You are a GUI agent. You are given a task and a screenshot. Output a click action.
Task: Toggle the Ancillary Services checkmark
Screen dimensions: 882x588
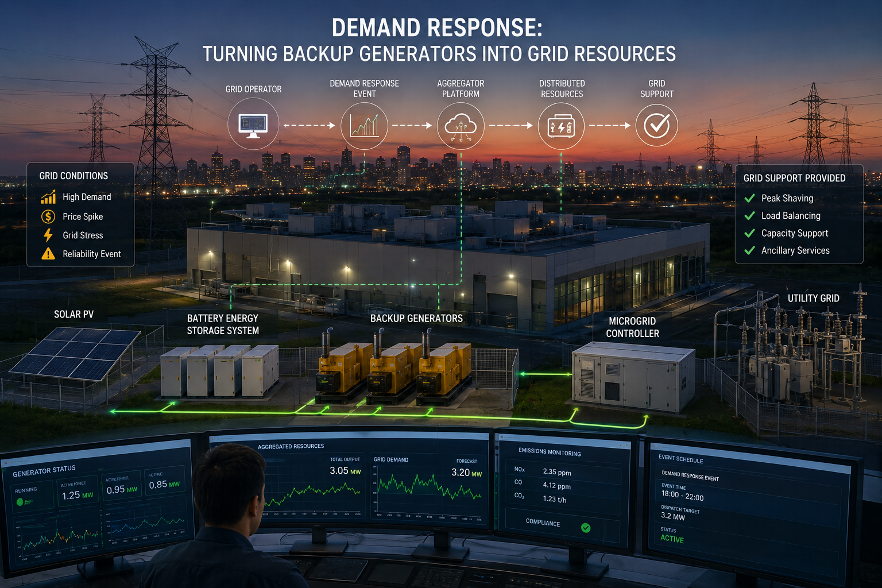(x=749, y=250)
